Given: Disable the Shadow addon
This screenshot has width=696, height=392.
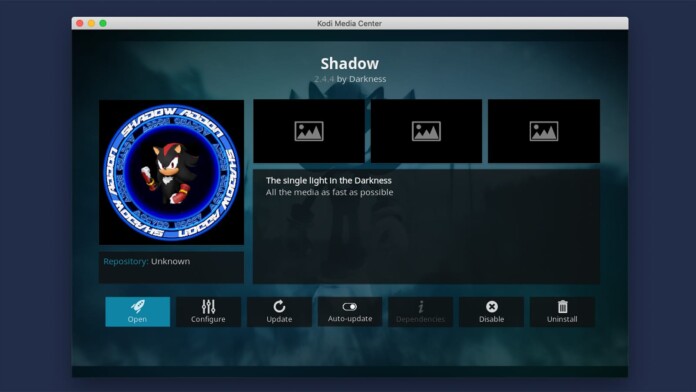Looking at the screenshot, I should point(491,312).
